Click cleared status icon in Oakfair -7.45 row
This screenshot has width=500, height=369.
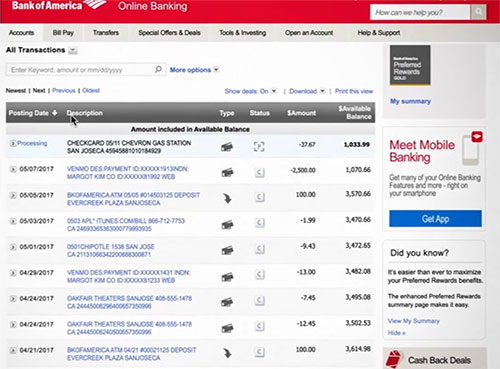(x=260, y=300)
